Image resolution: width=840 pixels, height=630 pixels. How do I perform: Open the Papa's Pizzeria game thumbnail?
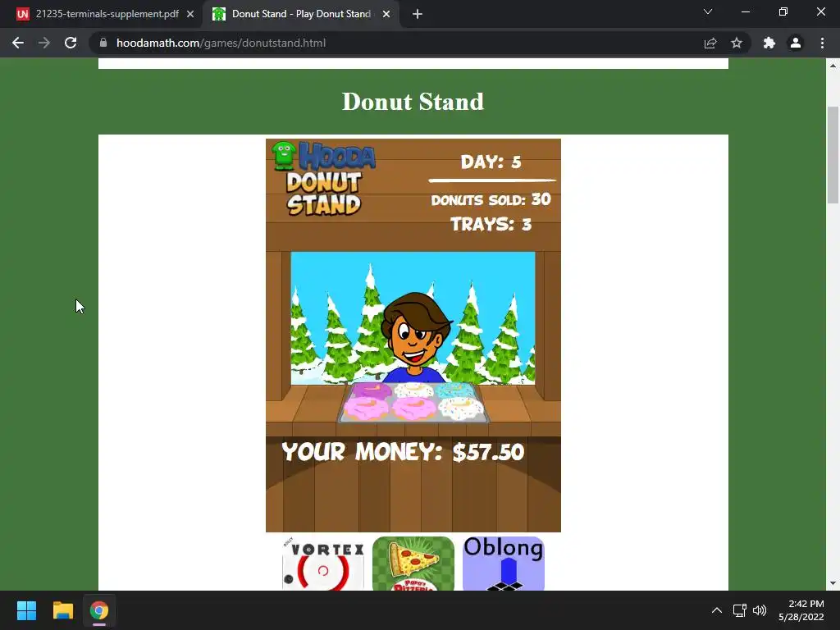point(413,564)
